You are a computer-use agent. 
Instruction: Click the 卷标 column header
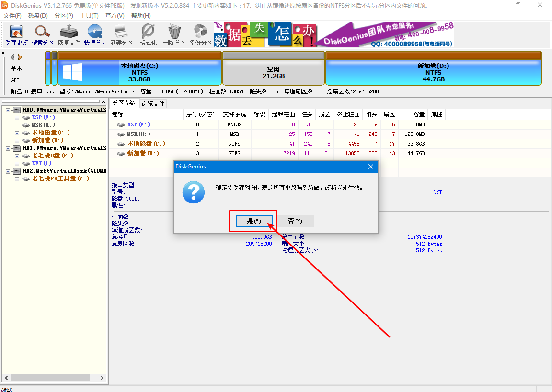[147, 114]
